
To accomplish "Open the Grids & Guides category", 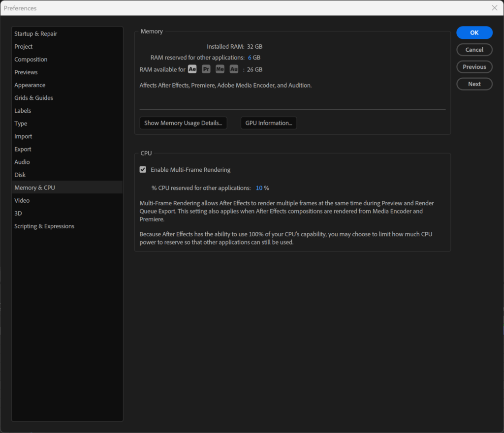I will pyautogui.click(x=33, y=98).
